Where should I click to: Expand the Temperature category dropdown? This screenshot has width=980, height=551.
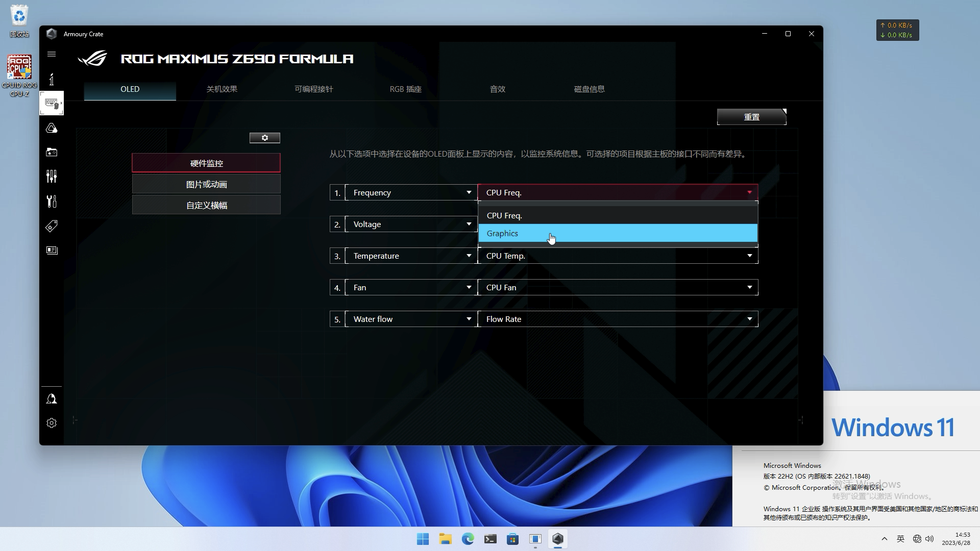pyautogui.click(x=411, y=256)
